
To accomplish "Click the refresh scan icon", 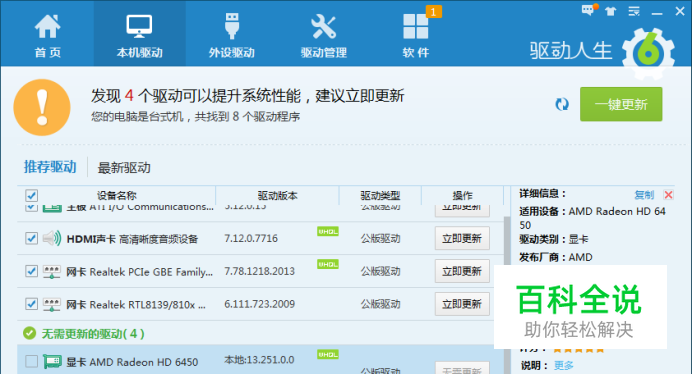I will [562, 105].
